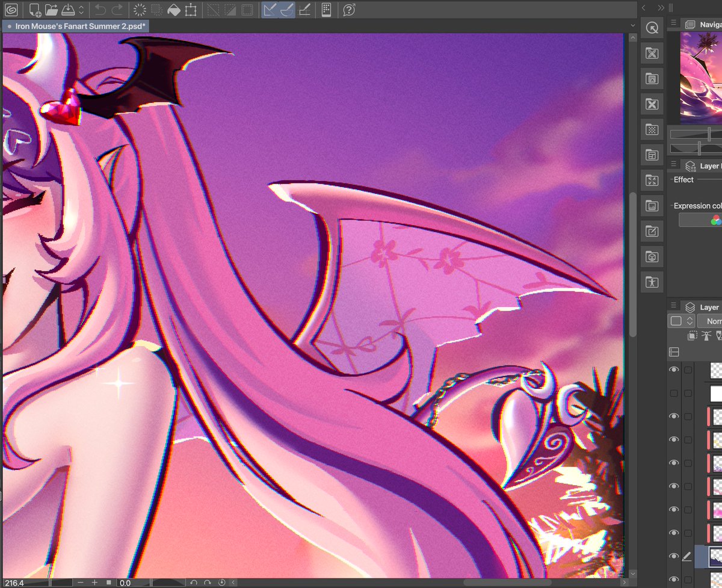Redo the undone action
The height and width of the screenshot is (588, 722).
pyautogui.click(x=117, y=10)
